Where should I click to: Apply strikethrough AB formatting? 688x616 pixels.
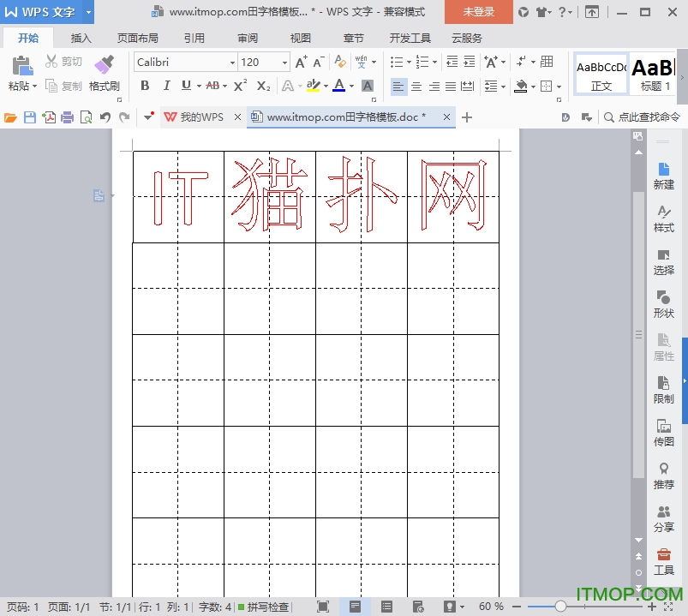(x=213, y=86)
